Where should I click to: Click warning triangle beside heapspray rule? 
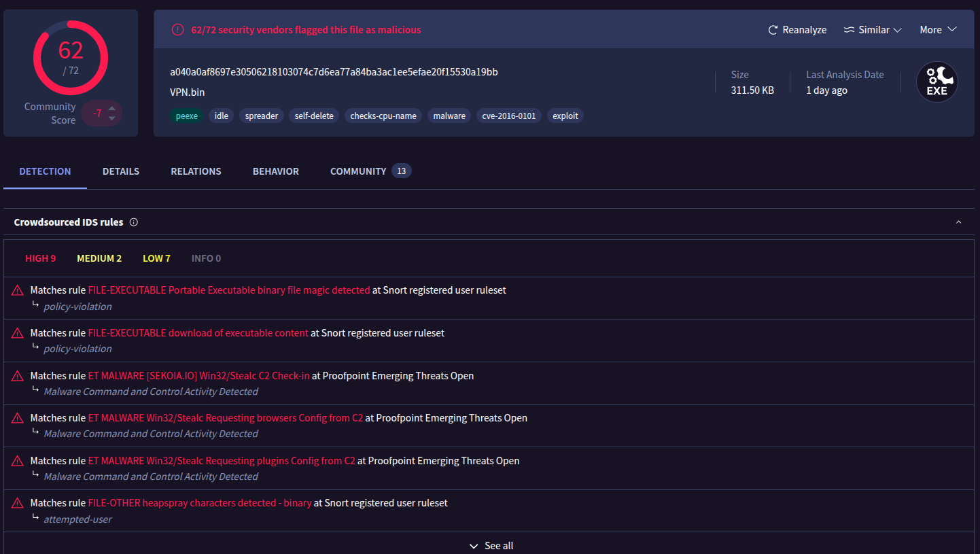(x=18, y=504)
